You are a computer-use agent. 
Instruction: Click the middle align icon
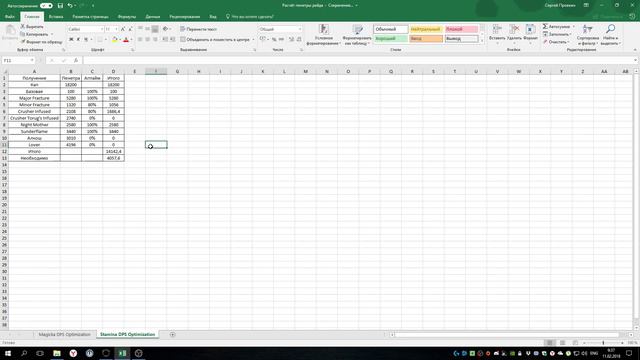[147, 29]
